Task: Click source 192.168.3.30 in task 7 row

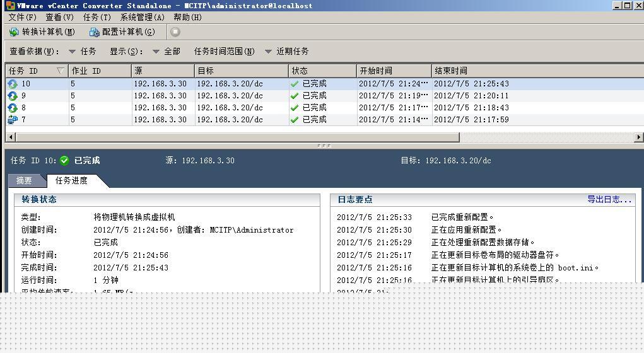Action: [x=160, y=119]
